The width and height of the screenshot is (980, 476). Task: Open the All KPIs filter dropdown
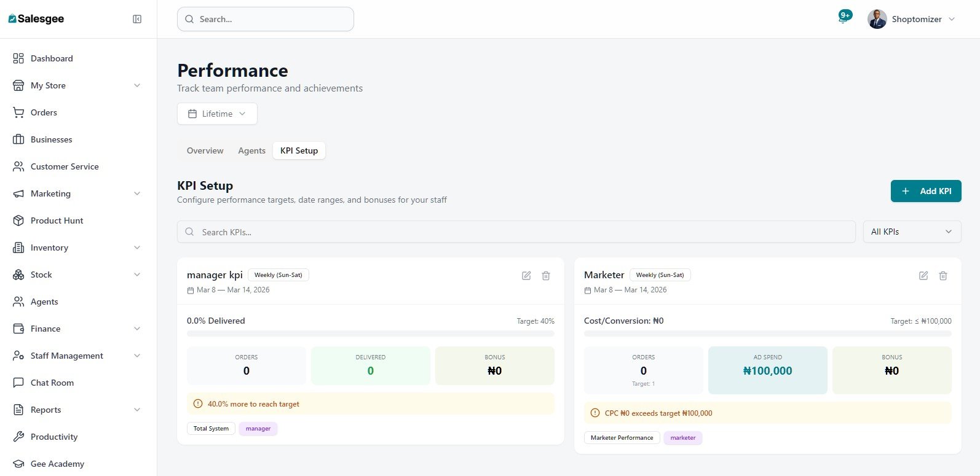(x=912, y=232)
